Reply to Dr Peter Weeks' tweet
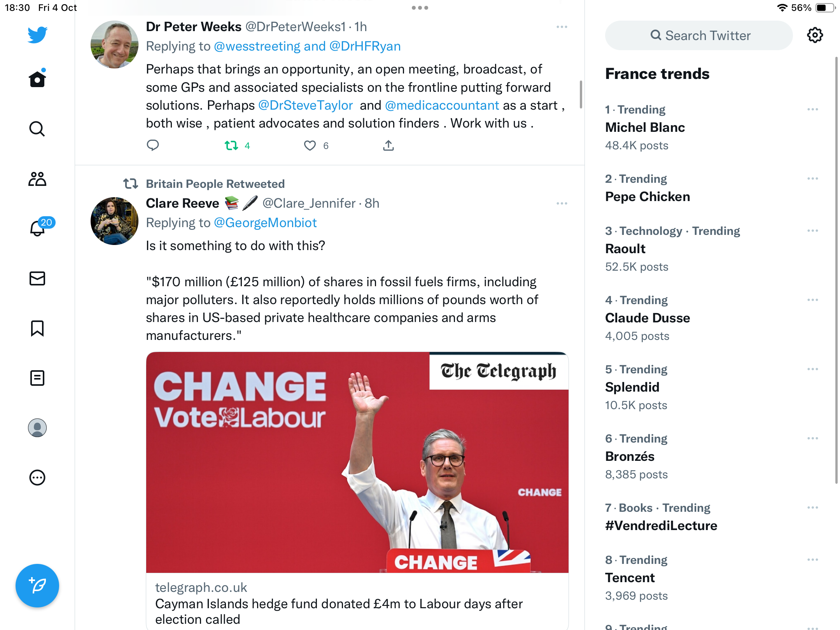 click(x=153, y=145)
